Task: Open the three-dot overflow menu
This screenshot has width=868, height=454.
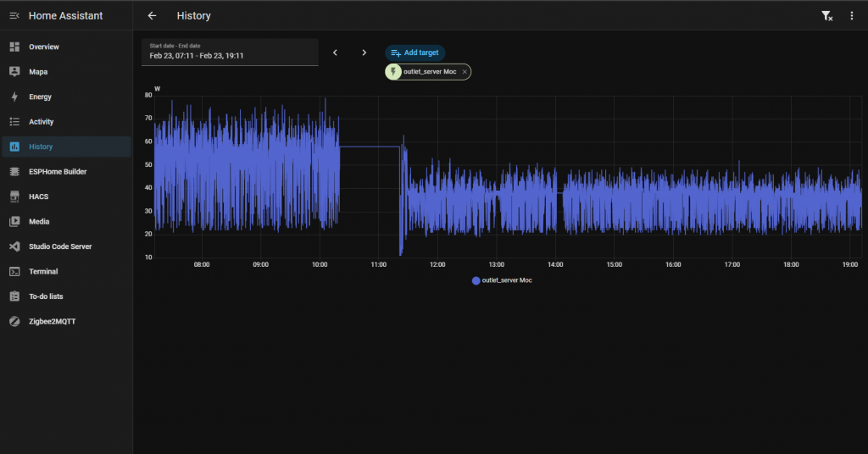Action: pyautogui.click(x=852, y=16)
